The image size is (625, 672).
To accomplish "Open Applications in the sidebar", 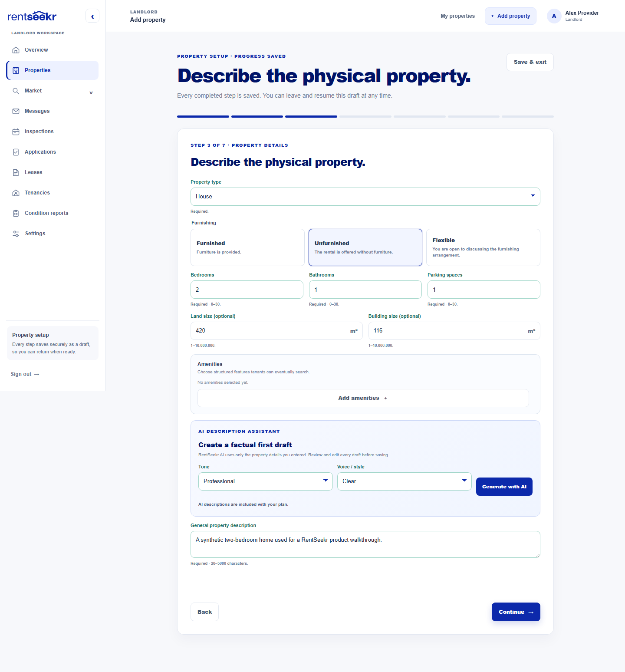I will [53, 152].
